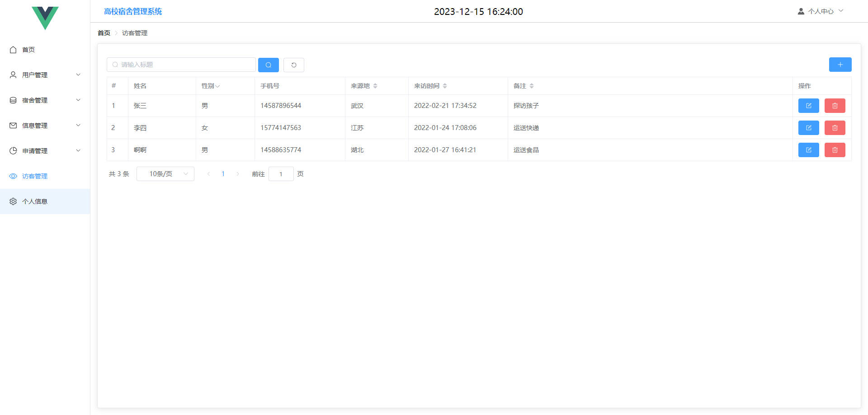Expand the 用户管理 submenu chevron

coord(78,75)
